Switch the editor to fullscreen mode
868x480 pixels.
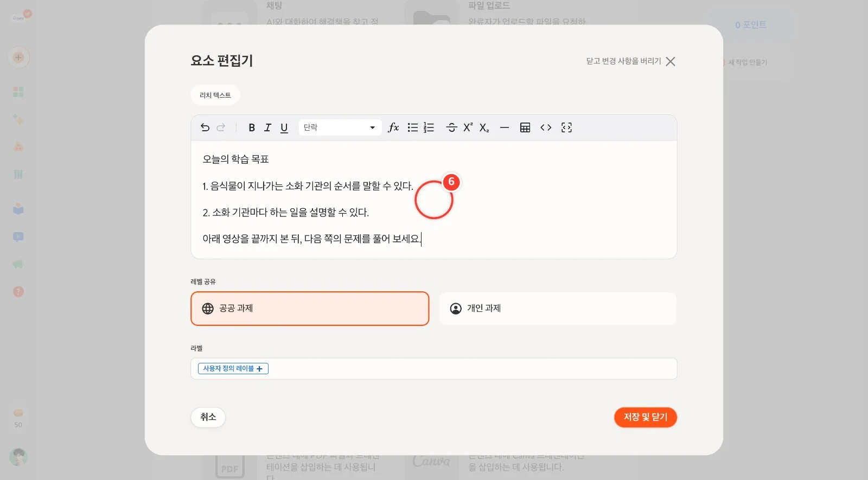pyautogui.click(x=566, y=127)
